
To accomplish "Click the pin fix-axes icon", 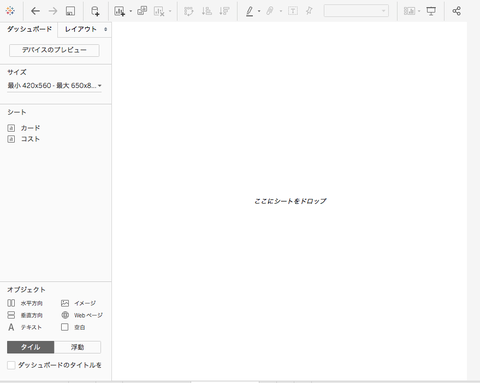I will pos(309,11).
